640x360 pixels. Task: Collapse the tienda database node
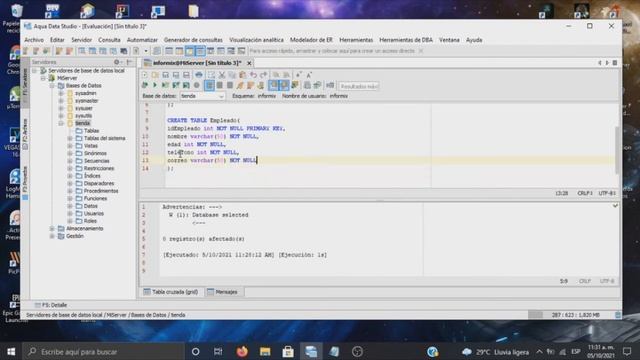click(61, 123)
